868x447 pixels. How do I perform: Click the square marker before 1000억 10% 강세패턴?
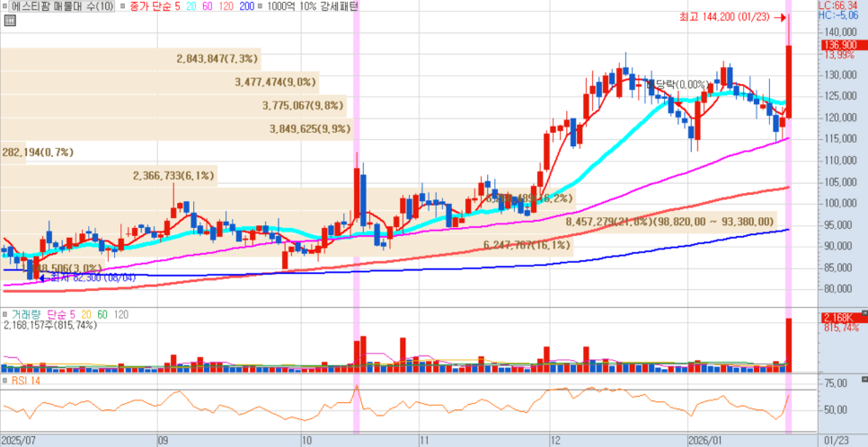pyautogui.click(x=261, y=6)
